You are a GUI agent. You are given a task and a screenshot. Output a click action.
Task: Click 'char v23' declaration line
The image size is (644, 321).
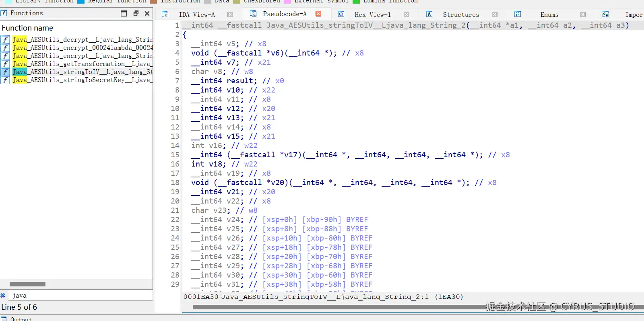point(224,210)
